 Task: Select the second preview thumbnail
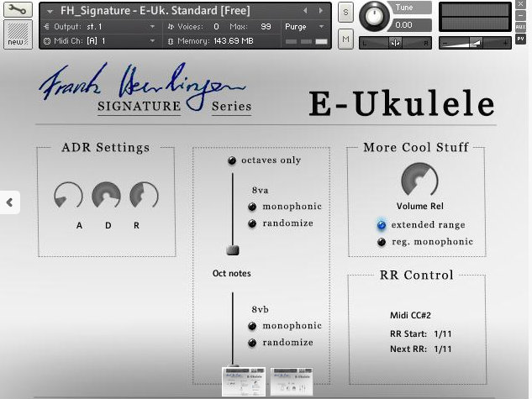(x=292, y=381)
